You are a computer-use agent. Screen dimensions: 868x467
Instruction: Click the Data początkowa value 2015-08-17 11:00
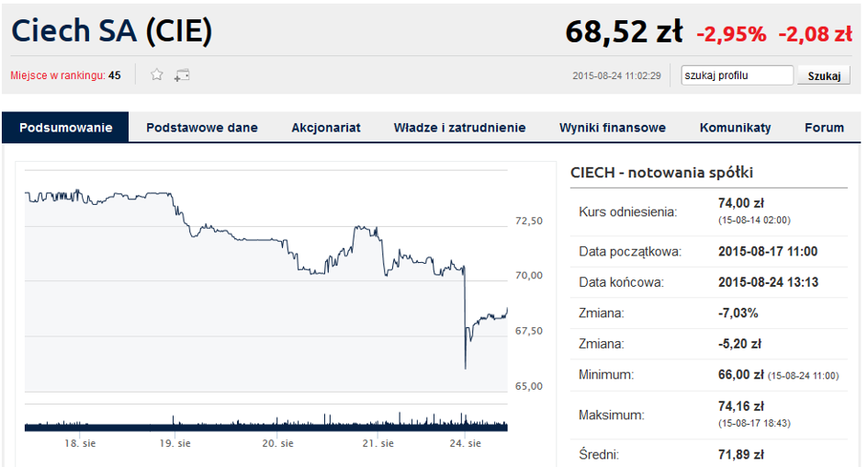(x=768, y=252)
